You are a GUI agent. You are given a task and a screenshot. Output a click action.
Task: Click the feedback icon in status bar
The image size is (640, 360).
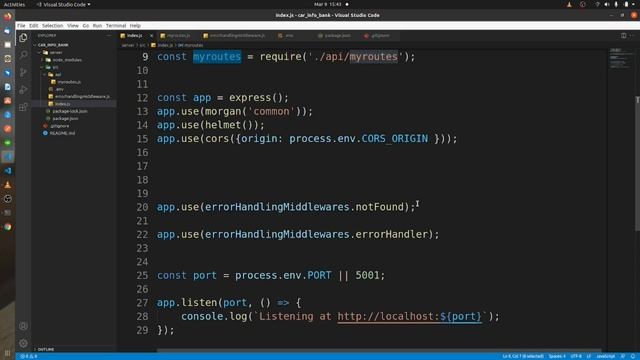(x=623, y=356)
